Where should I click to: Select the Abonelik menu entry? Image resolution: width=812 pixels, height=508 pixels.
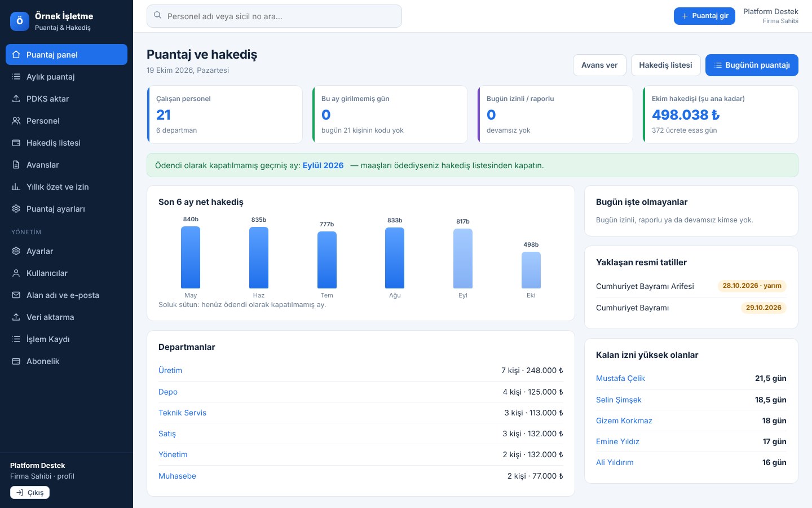click(x=67, y=361)
